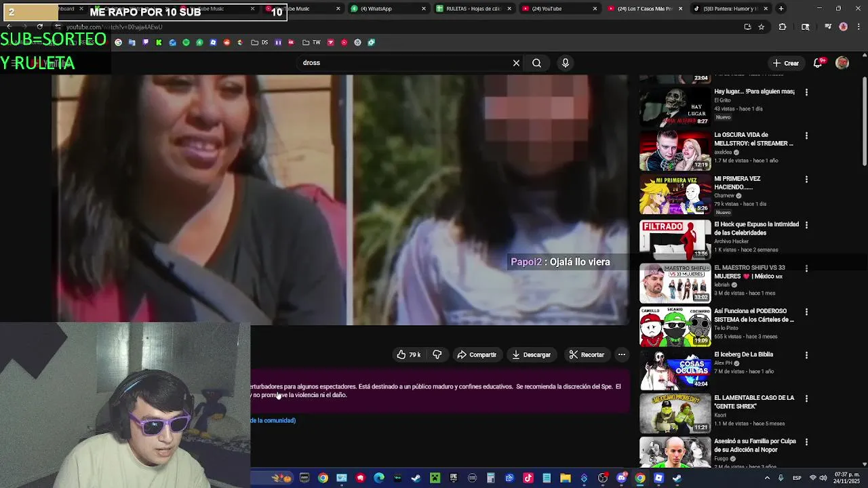The width and height of the screenshot is (868, 488).
Task: Open Roblox from the taskbar
Action: click(658, 478)
